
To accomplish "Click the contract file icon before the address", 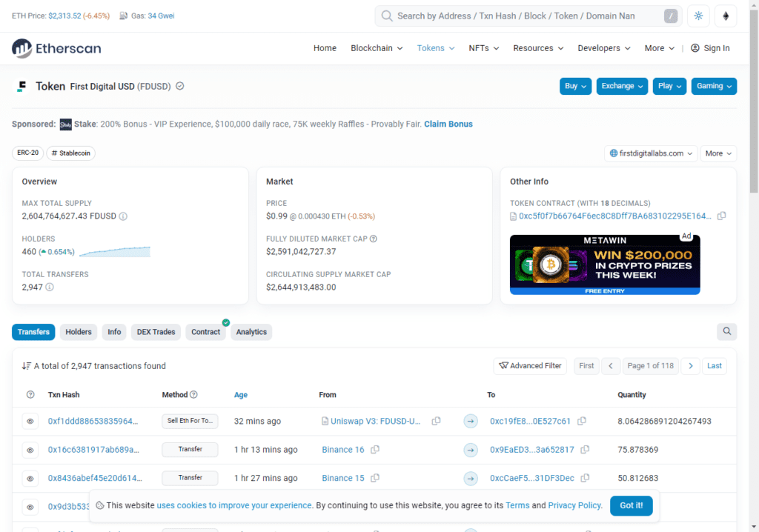I will click(513, 216).
